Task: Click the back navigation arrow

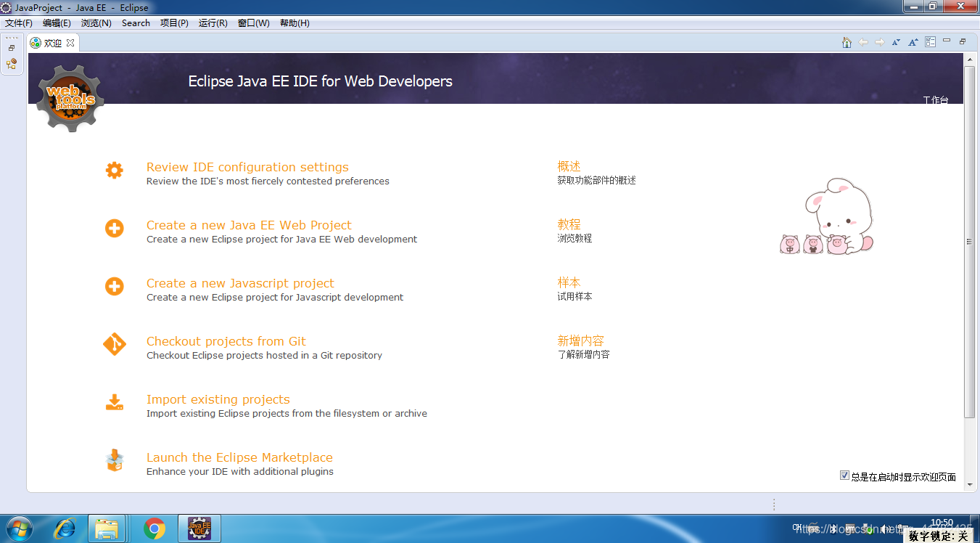Action: coord(863,42)
